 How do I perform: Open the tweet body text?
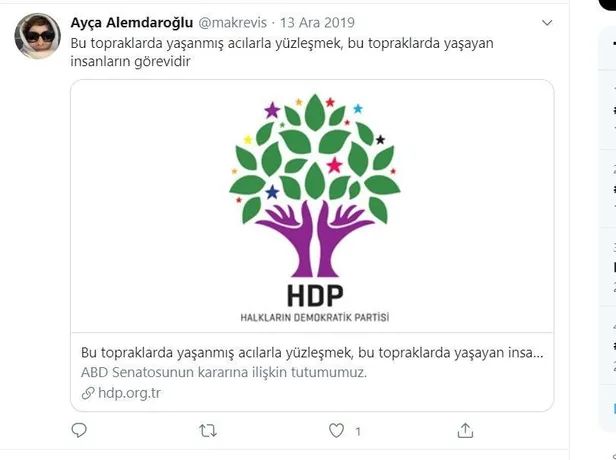pos(282,52)
